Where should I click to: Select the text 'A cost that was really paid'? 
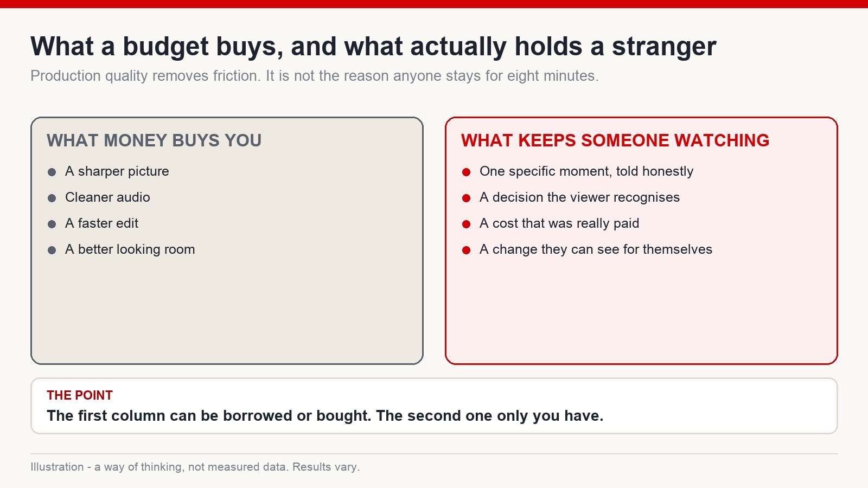[x=559, y=223]
